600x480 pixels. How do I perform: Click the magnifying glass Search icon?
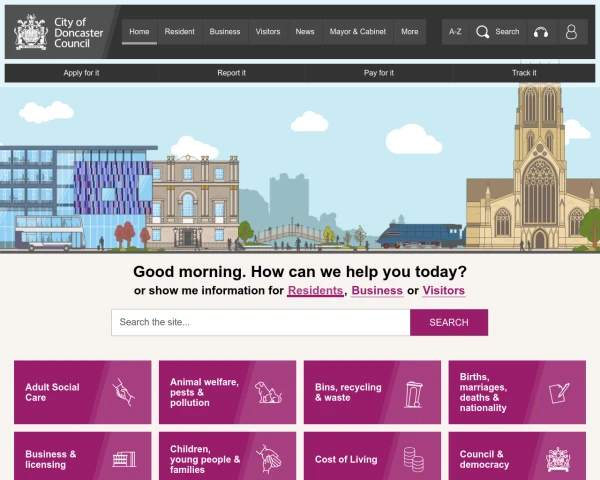click(x=483, y=32)
